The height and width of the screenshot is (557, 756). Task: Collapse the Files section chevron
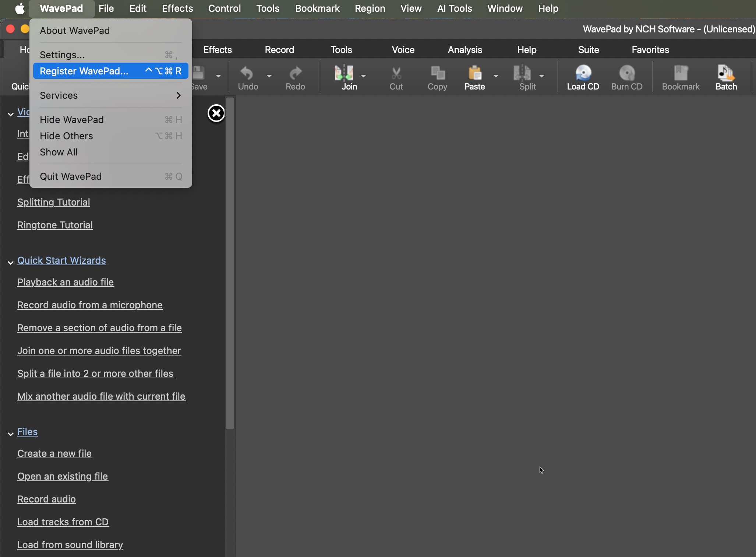[x=11, y=434]
